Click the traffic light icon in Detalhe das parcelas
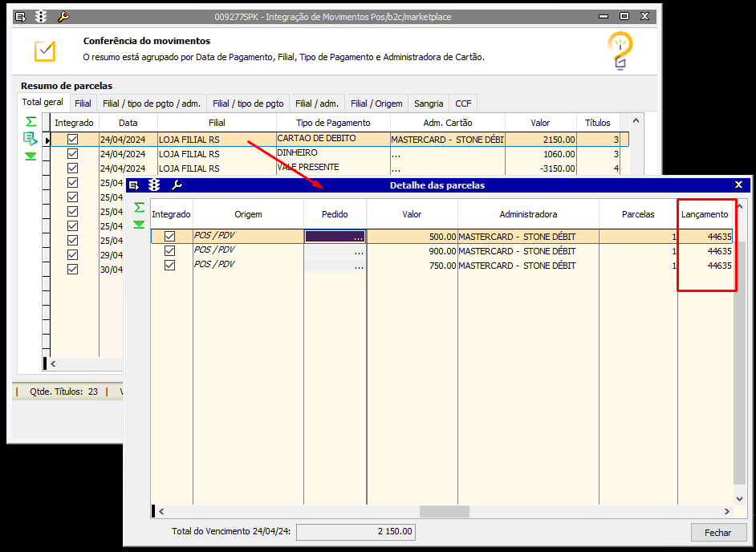The width and height of the screenshot is (756, 552). (x=154, y=185)
